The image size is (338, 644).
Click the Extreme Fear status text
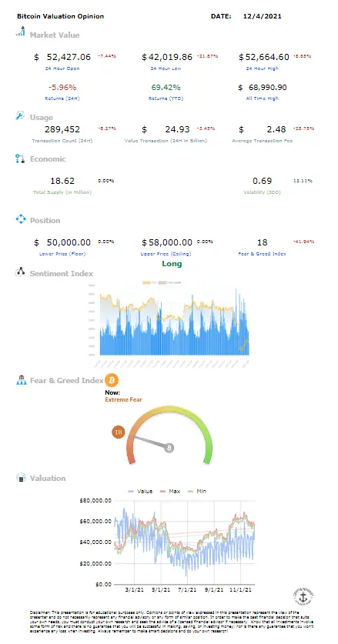click(x=124, y=399)
